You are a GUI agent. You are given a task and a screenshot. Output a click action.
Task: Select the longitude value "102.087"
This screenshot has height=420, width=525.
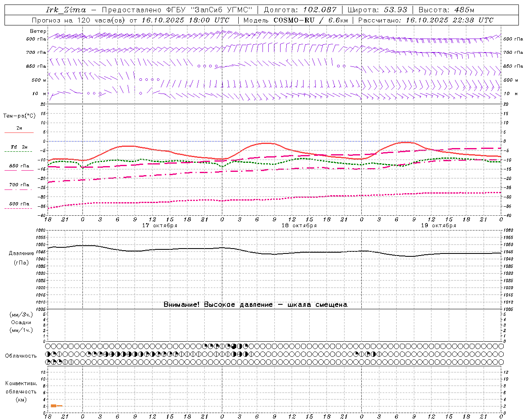[320, 10]
